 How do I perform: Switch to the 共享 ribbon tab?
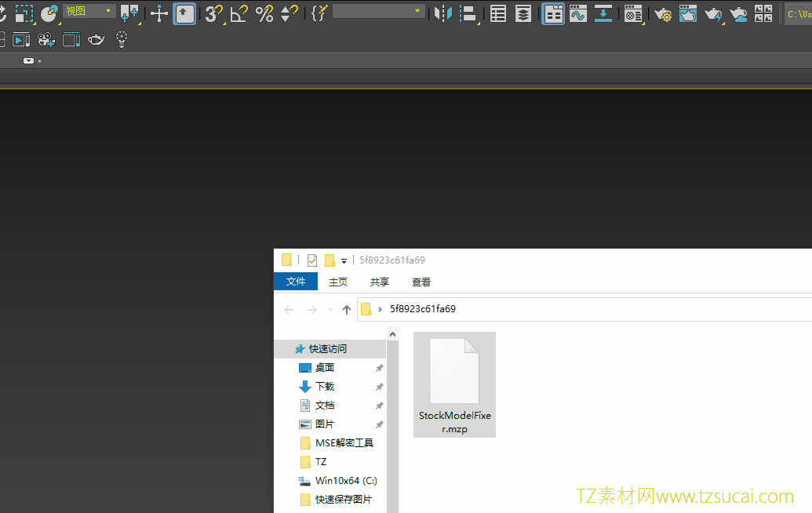click(x=380, y=282)
